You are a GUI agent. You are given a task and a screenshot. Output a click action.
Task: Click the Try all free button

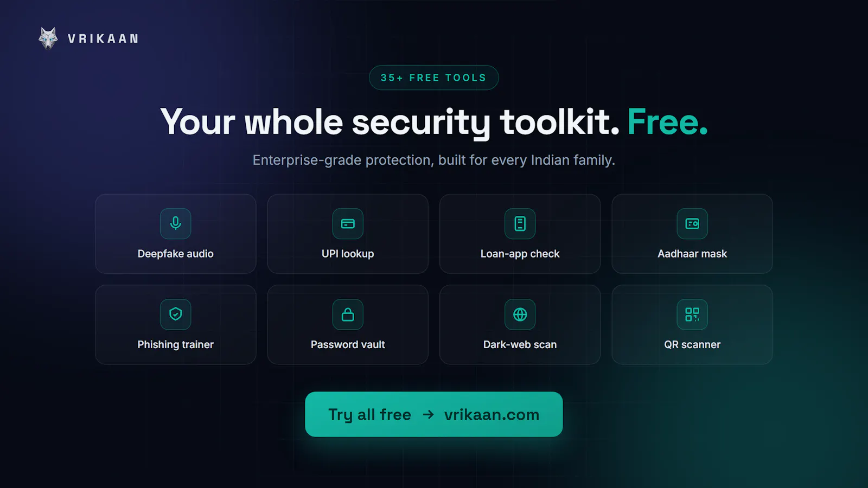(434, 414)
